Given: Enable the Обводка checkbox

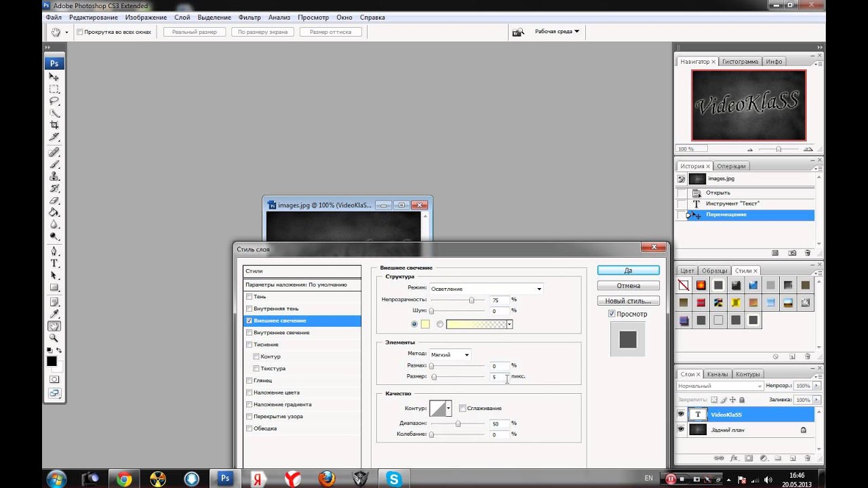Looking at the screenshot, I should pyautogui.click(x=250, y=428).
